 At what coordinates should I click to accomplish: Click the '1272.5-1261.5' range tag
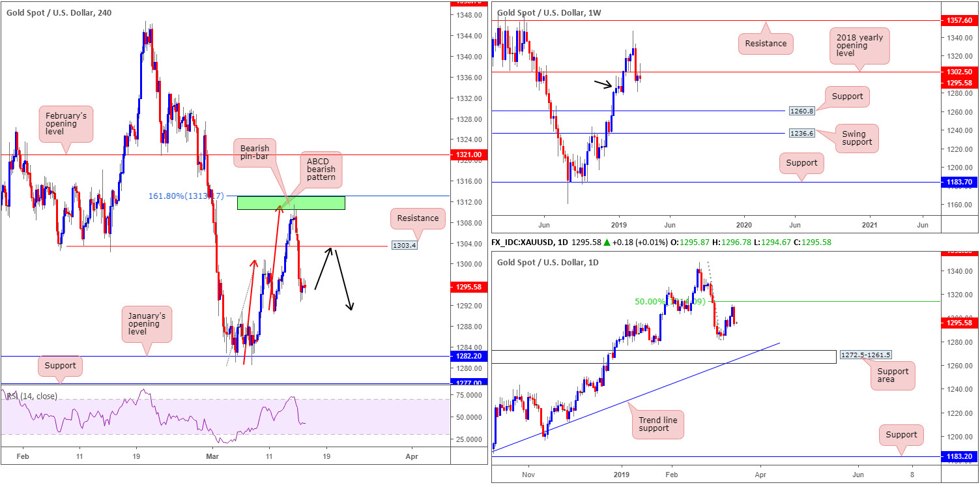point(865,355)
